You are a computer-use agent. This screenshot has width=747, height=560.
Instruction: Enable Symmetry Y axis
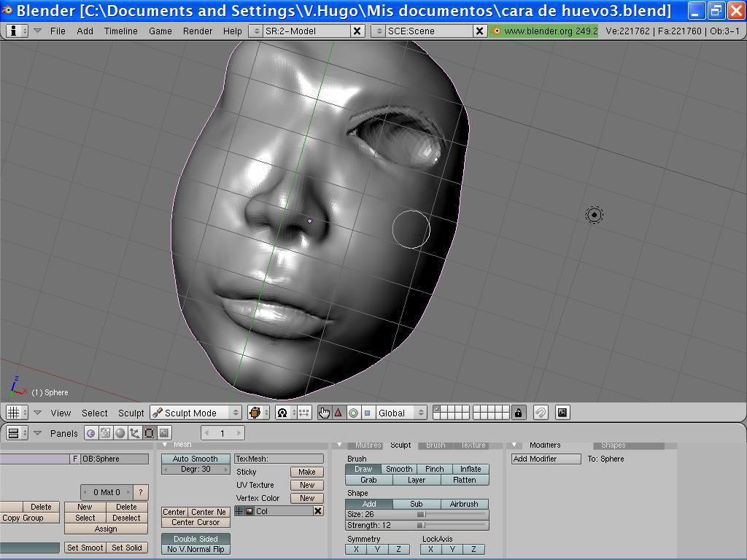[x=377, y=549]
